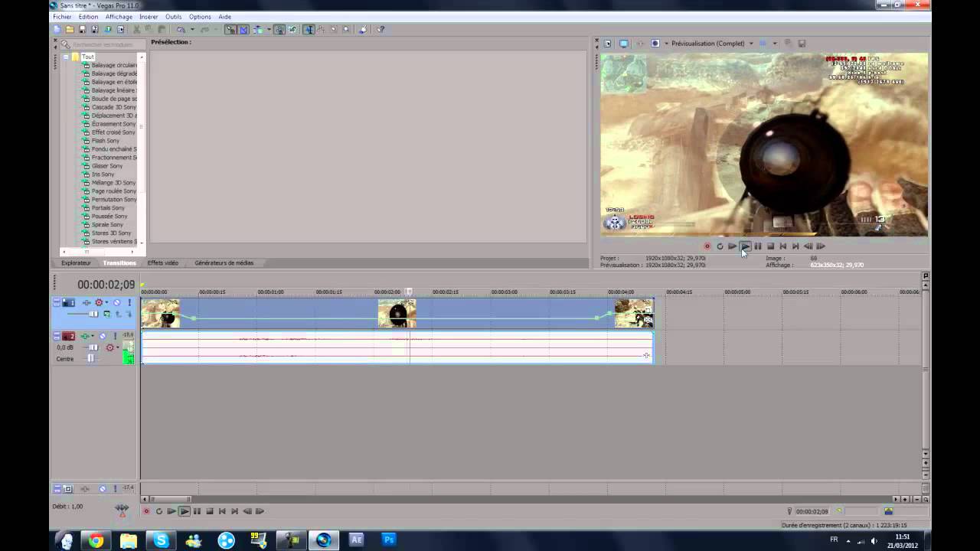Switch to the Effets vidéo tab
Viewport: 980px width, 551px height.
tap(163, 263)
